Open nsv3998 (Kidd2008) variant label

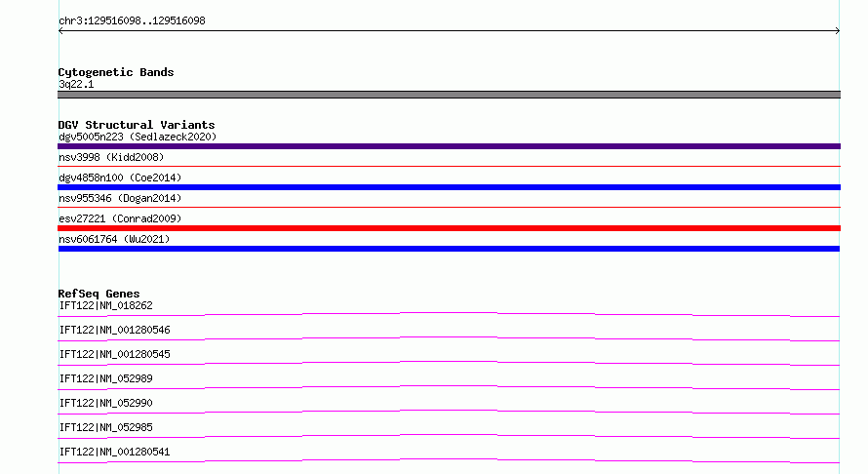[111, 157]
